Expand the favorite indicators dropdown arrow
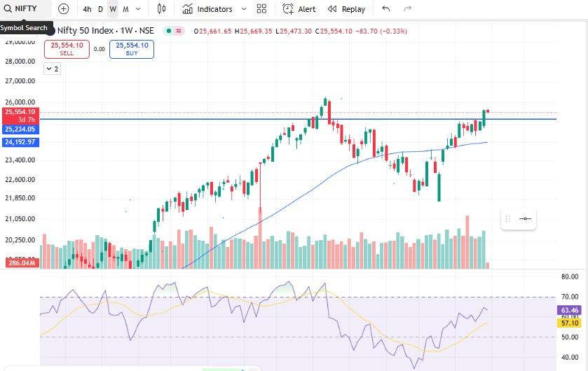 [244, 9]
